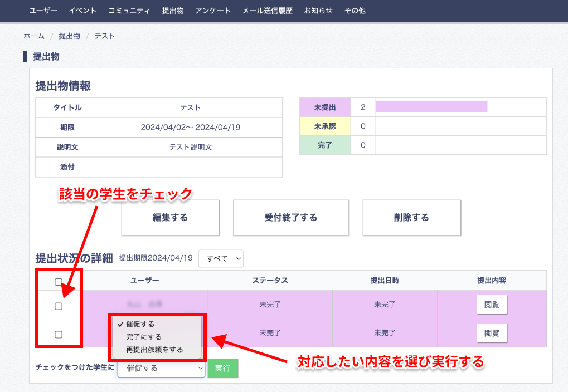Open the お知らせ section

(318, 10)
